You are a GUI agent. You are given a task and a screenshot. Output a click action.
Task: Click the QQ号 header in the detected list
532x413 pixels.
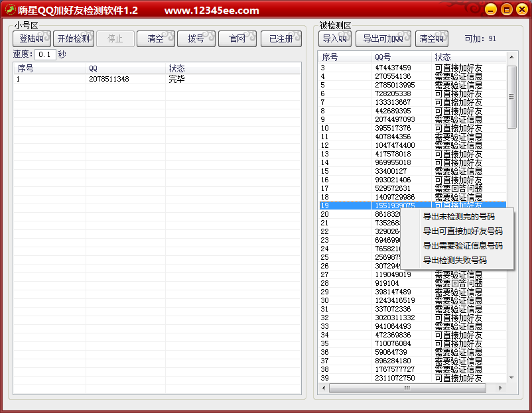click(x=401, y=57)
